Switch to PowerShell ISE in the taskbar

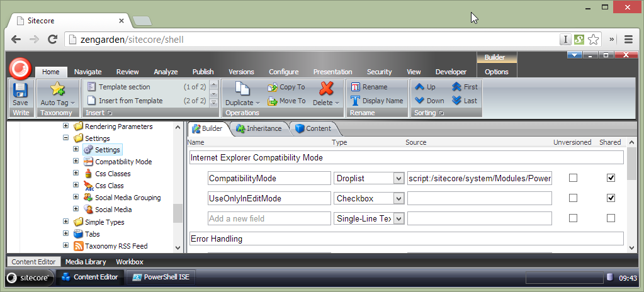point(161,277)
